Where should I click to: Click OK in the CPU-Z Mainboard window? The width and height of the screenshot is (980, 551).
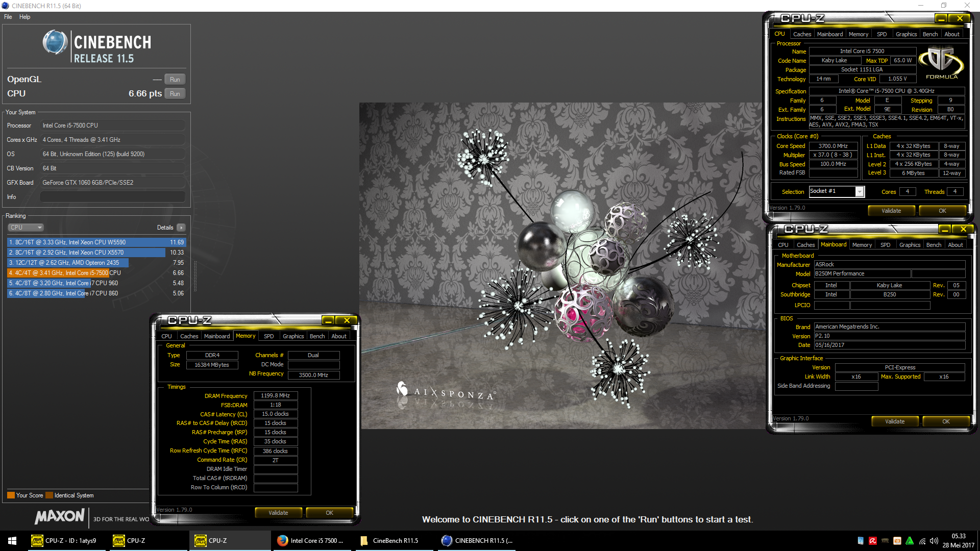click(946, 421)
